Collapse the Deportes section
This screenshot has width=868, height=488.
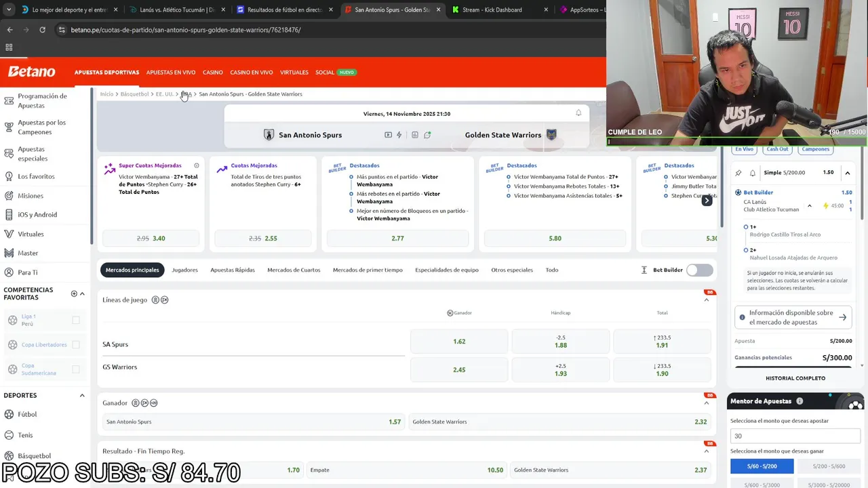coord(82,395)
